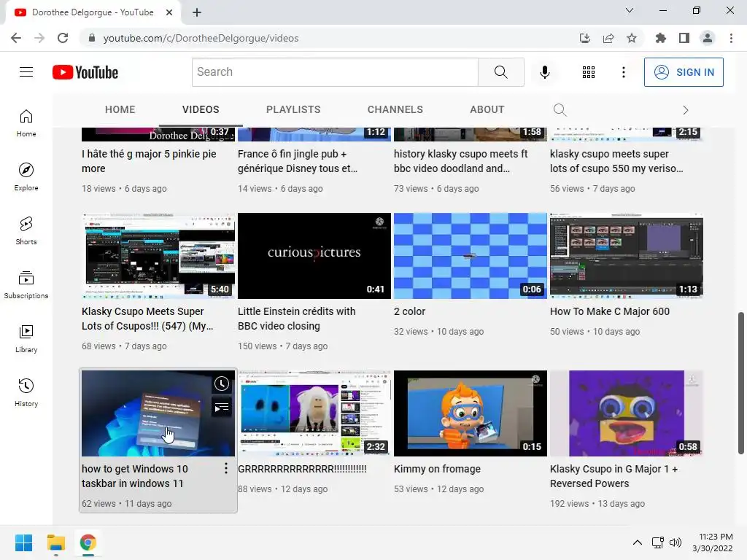
Task: Click the YouTube search input field
Action: point(335,72)
